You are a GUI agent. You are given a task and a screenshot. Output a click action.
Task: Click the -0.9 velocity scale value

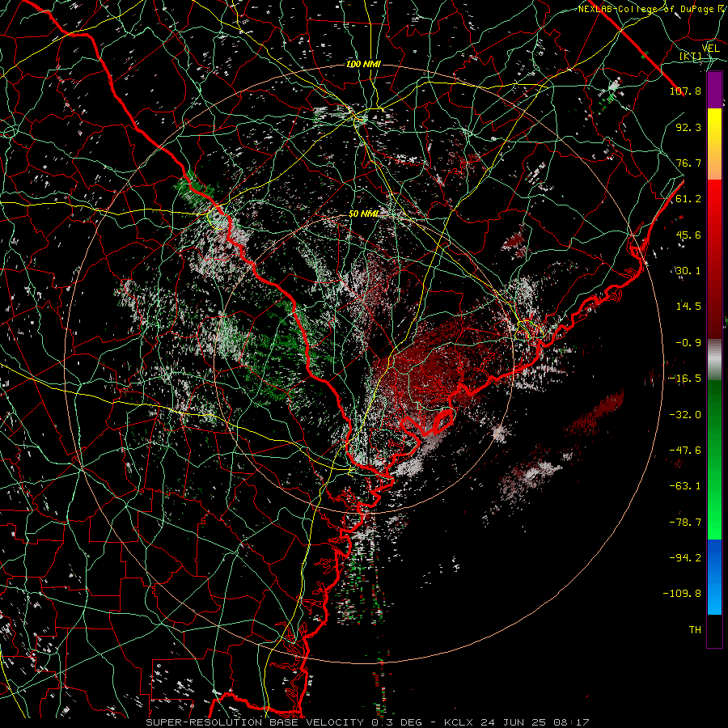click(x=688, y=343)
